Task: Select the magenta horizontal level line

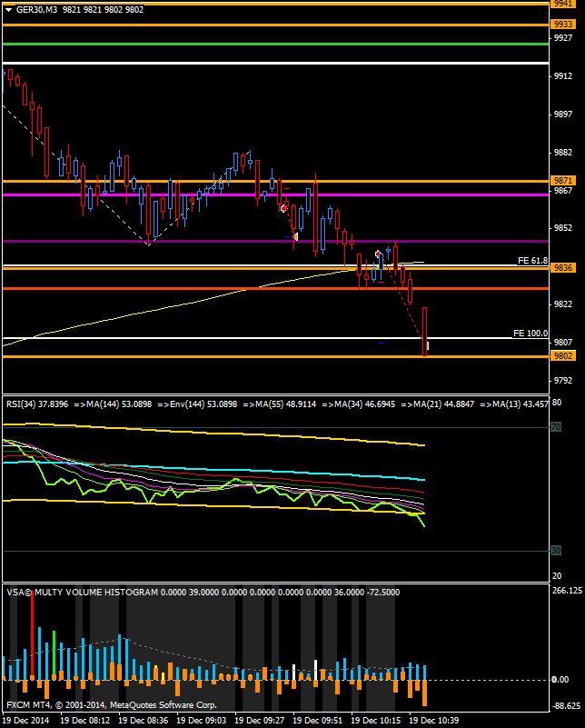Action: pos(273,194)
